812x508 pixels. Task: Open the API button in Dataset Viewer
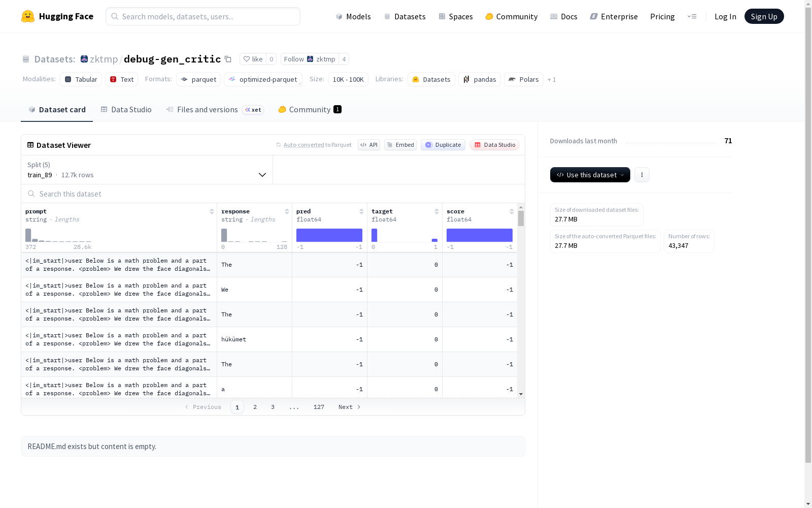coord(369,145)
